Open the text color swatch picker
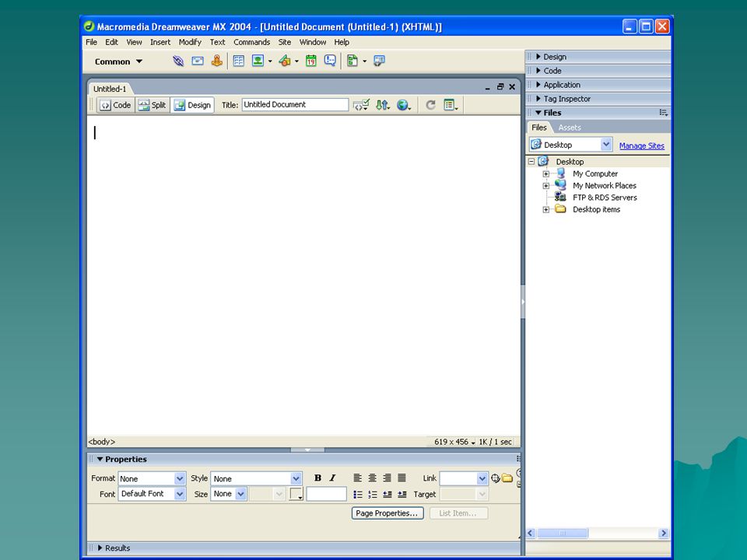Image resolution: width=747 pixels, height=560 pixels. tap(296, 495)
